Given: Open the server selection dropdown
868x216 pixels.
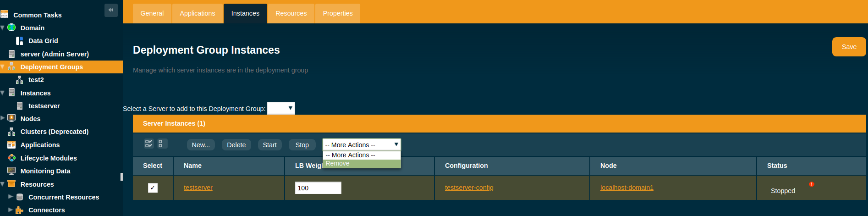Looking at the screenshot, I should coord(281,108).
